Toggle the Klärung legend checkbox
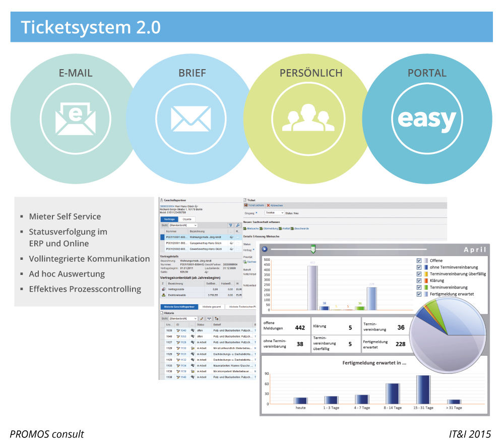The height and width of the screenshot is (447, 504). [x=419, y=281]
